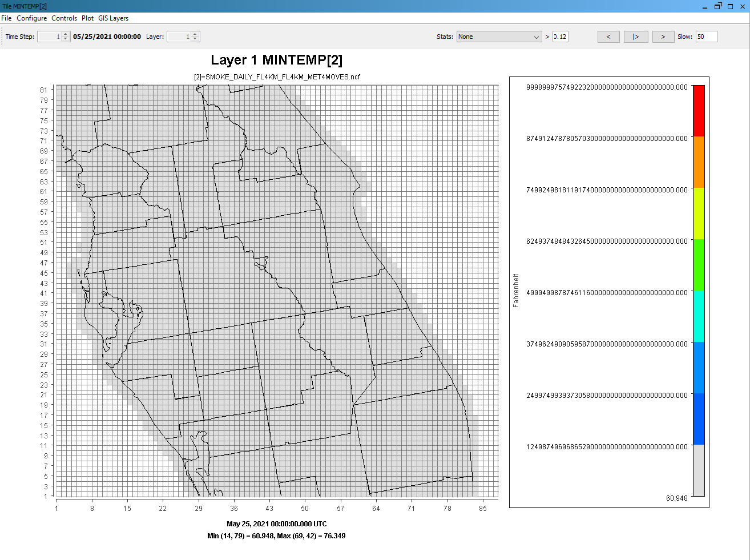The image size is (750, 560).
Task: Expand the Stats dropdown showing None
Action: click(x=499, y=37)
